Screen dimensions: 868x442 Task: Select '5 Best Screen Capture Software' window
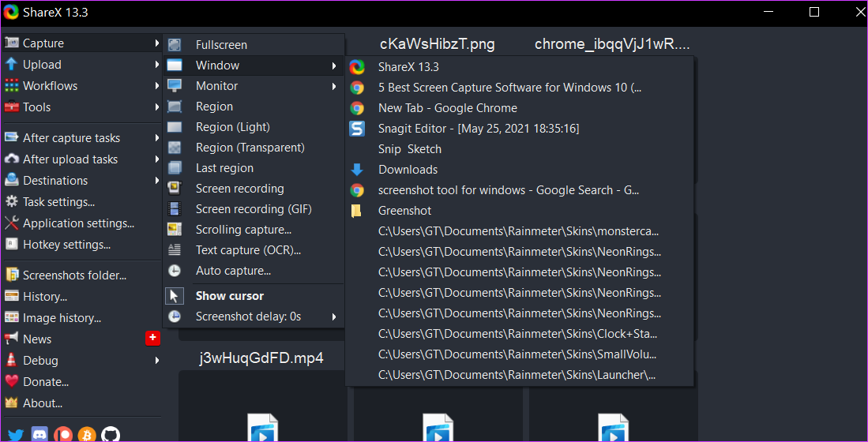519,88
